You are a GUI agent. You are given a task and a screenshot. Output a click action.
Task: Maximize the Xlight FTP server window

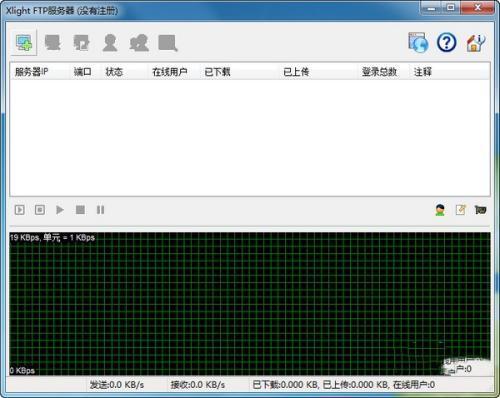(451, 8)
